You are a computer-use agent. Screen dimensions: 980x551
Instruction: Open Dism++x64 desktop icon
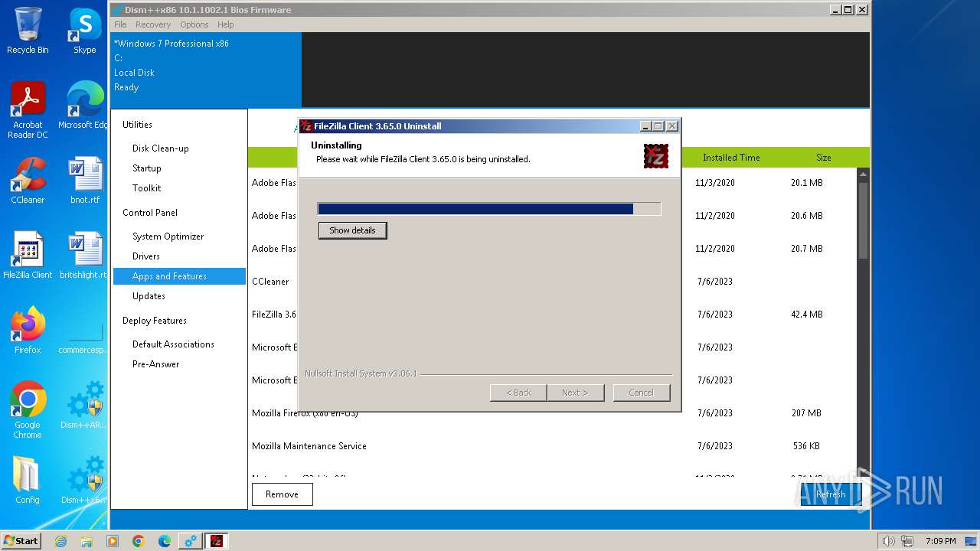[x=85, y=481]
